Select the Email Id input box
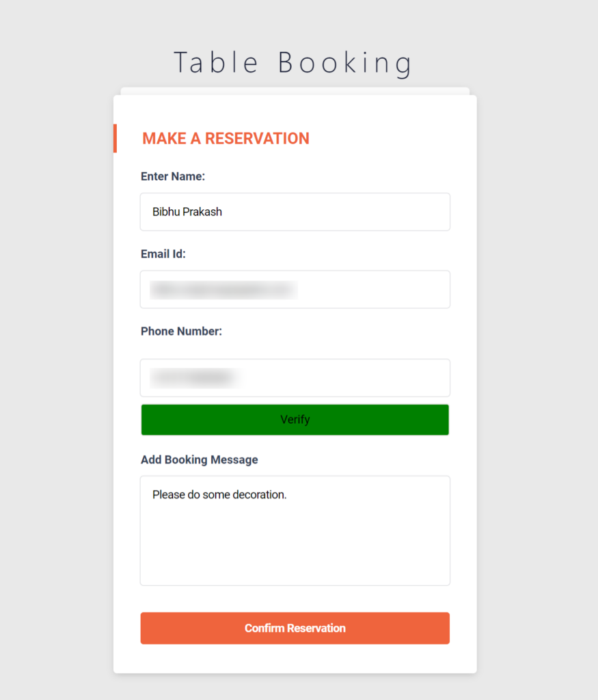Image resolution: width=598 pixels, height=700 pixels. 295,289
